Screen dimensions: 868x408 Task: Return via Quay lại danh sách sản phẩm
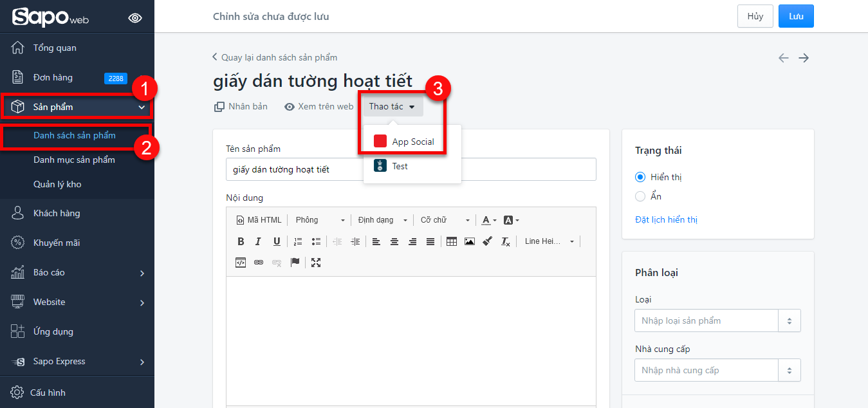point(275,57)
